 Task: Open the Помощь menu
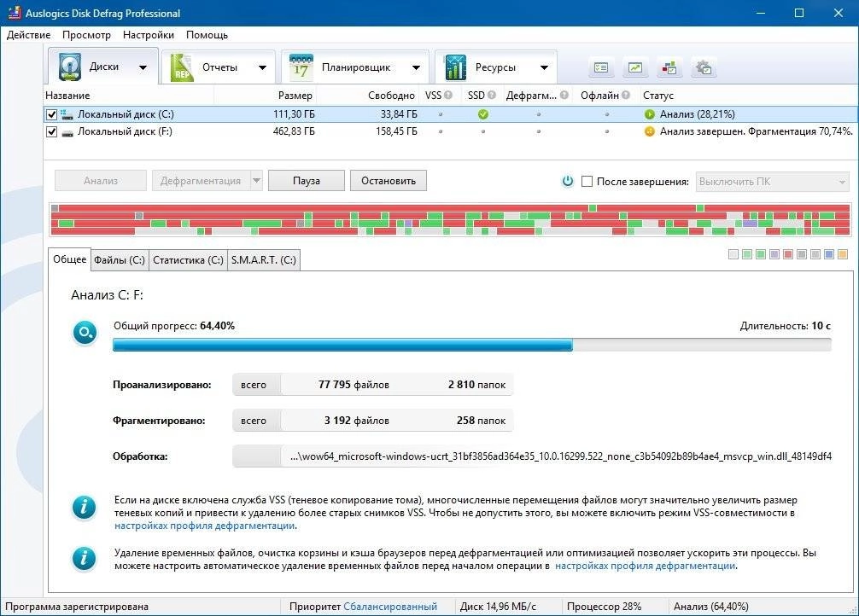pyautogui.click(x=207, y=34)
